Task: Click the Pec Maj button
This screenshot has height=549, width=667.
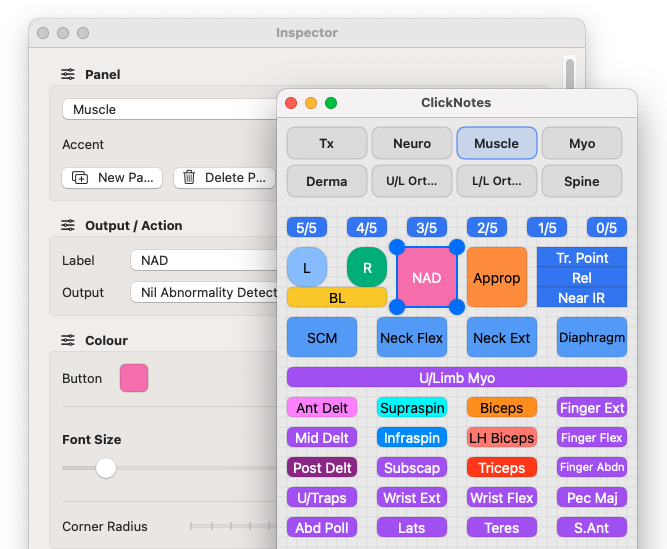Action: (x=592, y=497)
